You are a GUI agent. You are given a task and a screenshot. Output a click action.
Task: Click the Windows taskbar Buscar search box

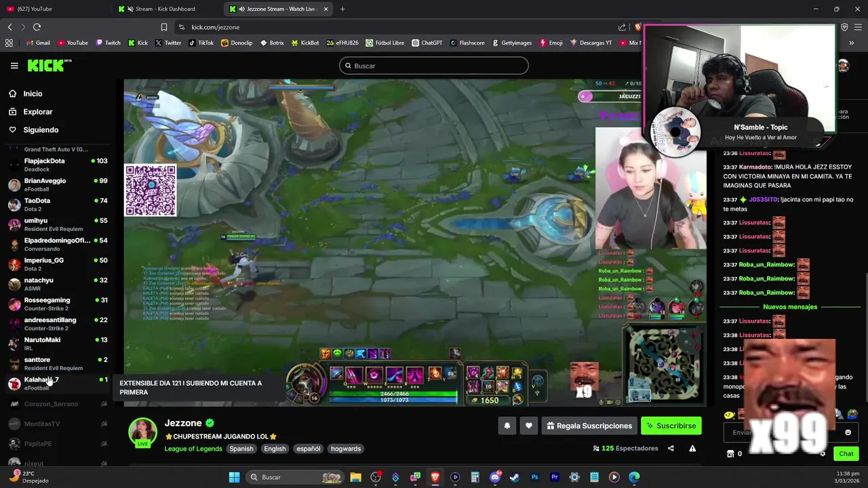point(294,477)
